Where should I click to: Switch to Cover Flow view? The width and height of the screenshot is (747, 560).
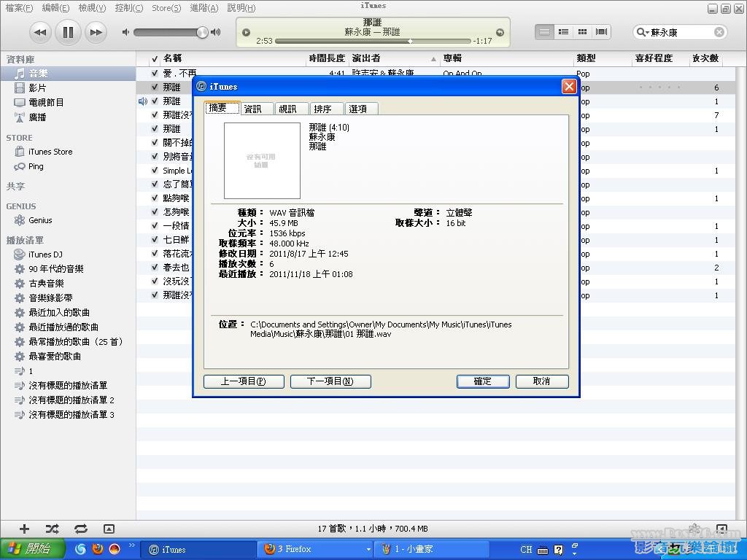pos(601,32)
